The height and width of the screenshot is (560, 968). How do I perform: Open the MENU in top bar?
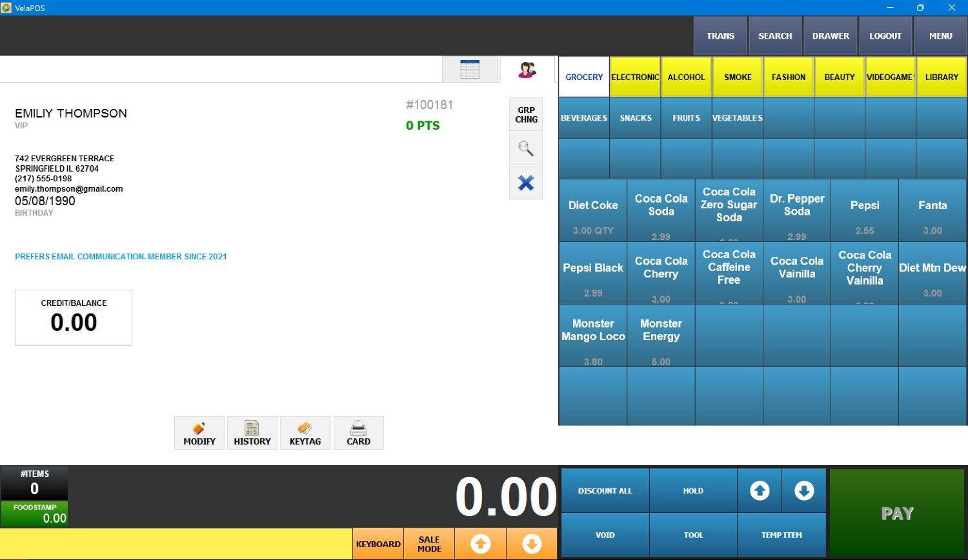pyautogui.click(x=940, y=36)
